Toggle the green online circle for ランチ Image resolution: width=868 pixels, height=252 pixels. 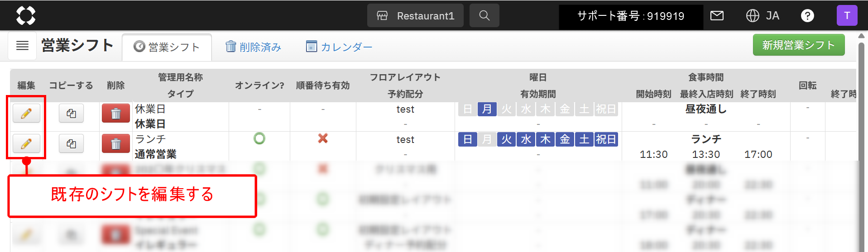coord(259,138)
